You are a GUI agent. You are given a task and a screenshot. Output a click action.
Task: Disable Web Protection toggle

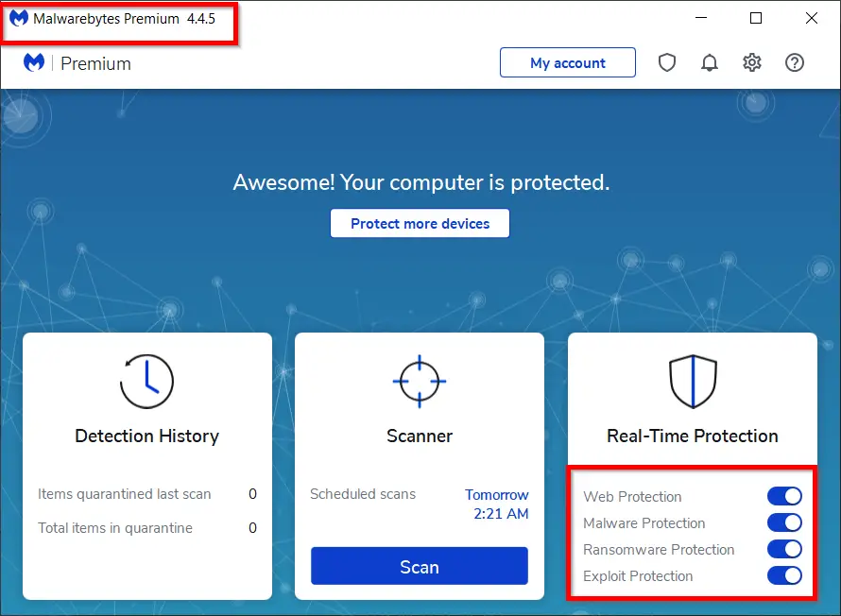[784, 496]
